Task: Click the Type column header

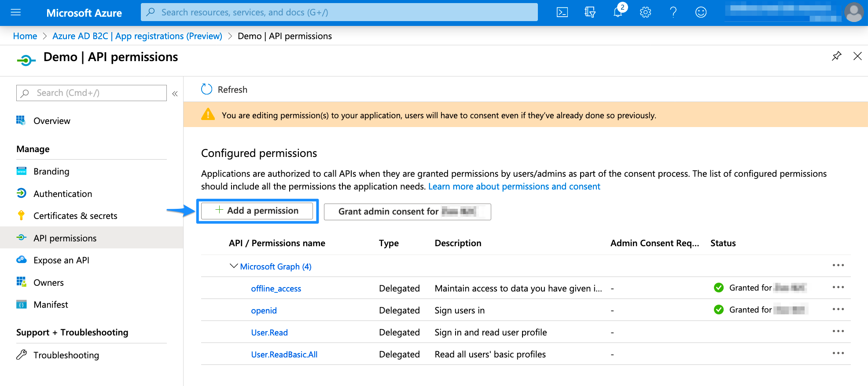Action: [x=389, y=243]
